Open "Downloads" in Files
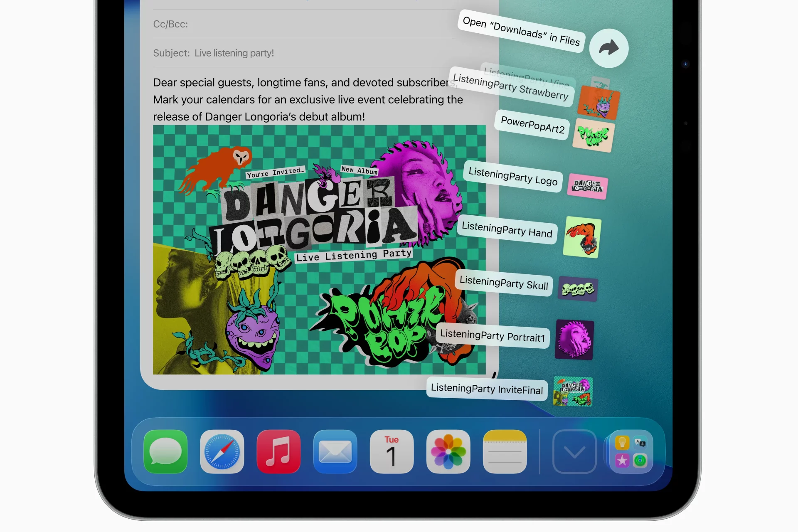 tap(521, 31)
